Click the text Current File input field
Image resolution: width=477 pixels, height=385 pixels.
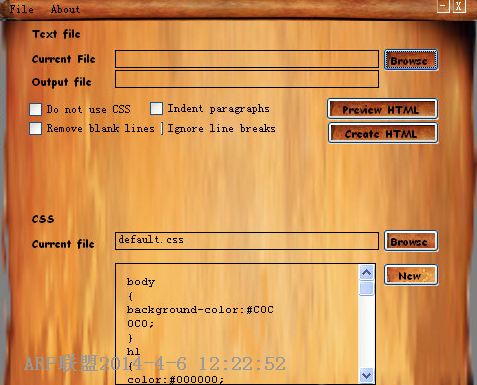247,59
